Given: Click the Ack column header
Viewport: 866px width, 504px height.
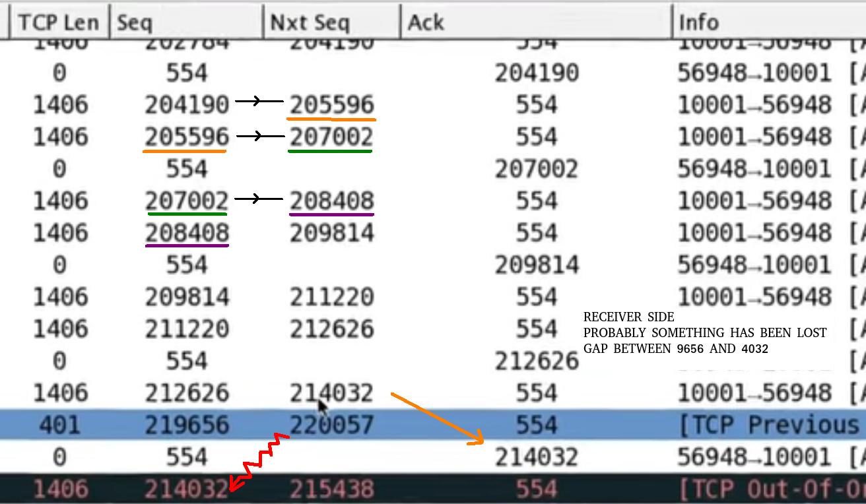Looking at the screenshot, I should (x=426, y=22).
